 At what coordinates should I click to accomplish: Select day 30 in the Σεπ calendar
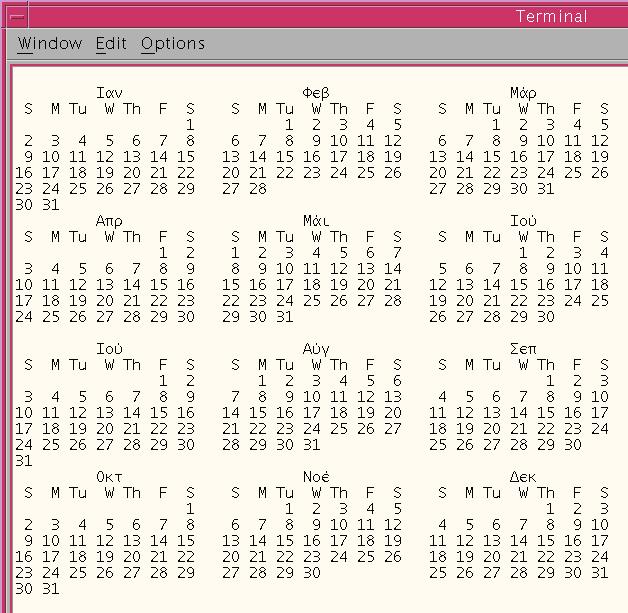coord(573,445)
